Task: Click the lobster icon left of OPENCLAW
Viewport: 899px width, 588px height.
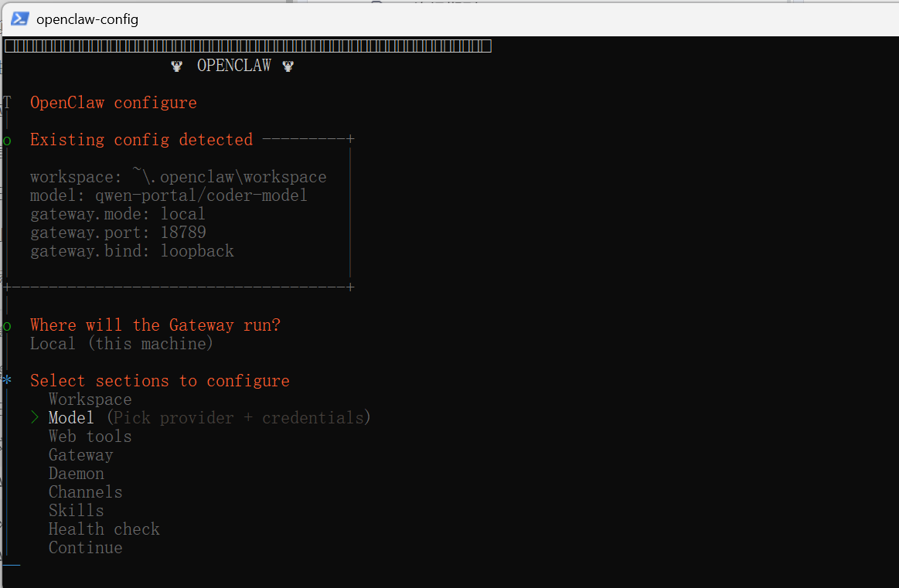Action: 176,66
